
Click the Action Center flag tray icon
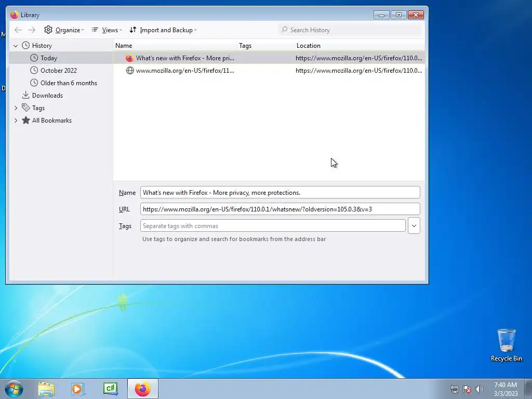coord(467,389)
